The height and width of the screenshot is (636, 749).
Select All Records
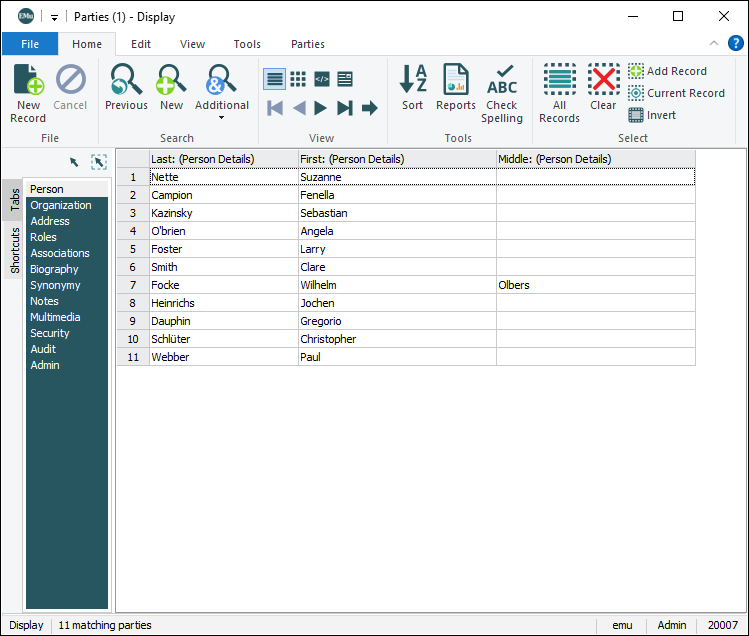[x=559, y=93]
